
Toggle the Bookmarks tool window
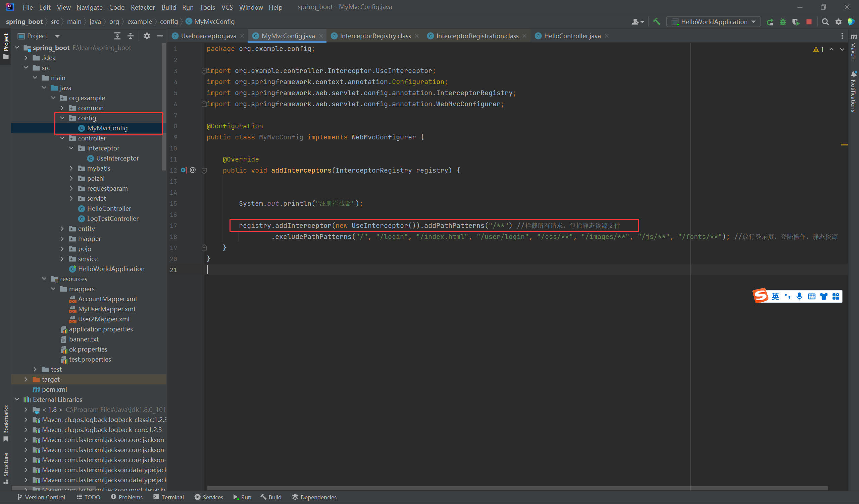(x=6, y=422)
